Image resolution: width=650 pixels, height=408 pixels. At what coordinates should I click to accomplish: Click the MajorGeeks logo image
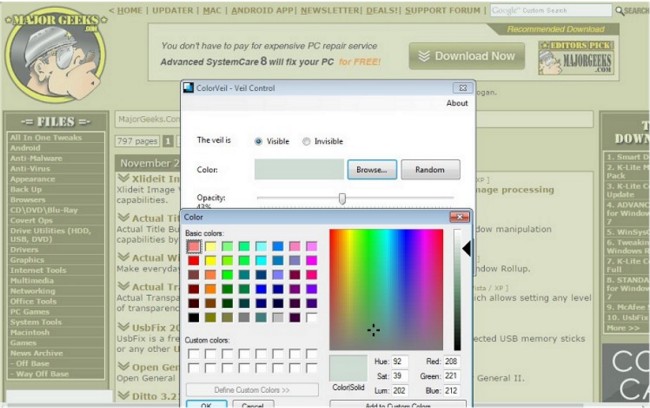point(55,55)
